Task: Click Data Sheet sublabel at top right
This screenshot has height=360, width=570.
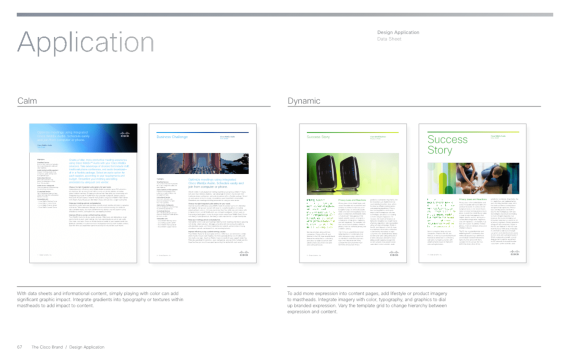Action: coord(389,39)
